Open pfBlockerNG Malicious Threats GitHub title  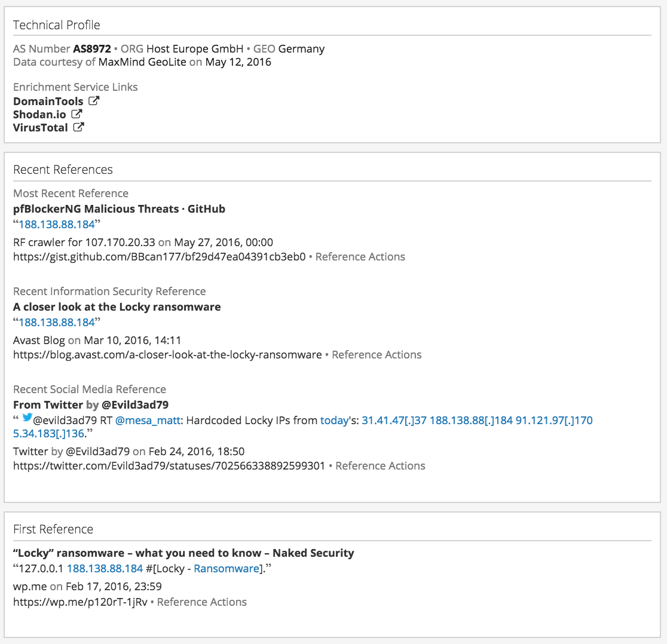119,209
